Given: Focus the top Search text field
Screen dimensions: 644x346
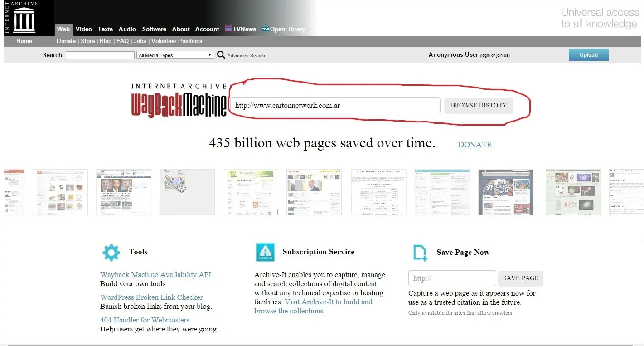Looking at the screenshot, I should click(100, 55).
